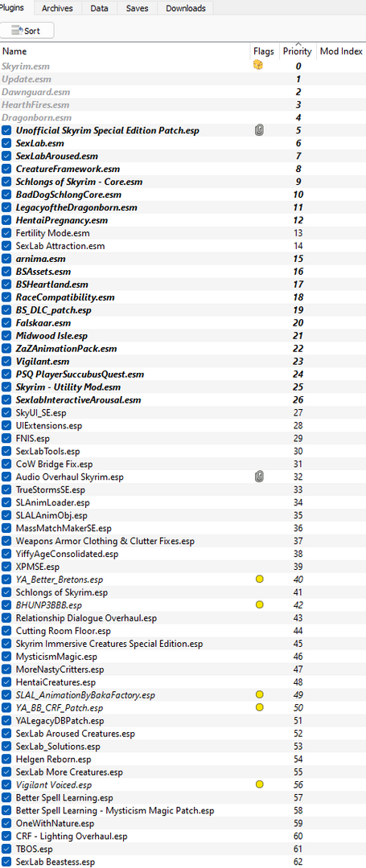Toggle checkbox for CreatureFramework.esm
366x868 pixels.
6,169
